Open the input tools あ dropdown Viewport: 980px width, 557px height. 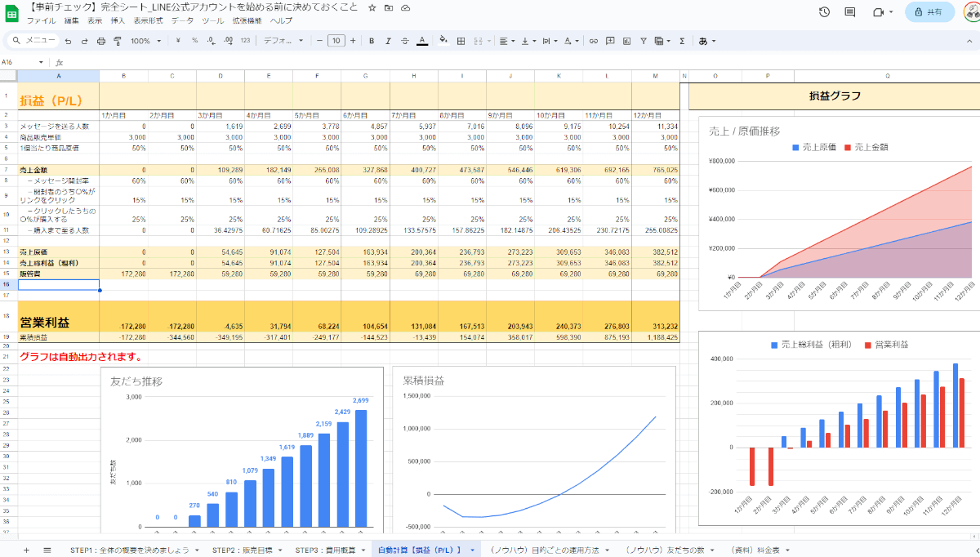tap(706, 41)
